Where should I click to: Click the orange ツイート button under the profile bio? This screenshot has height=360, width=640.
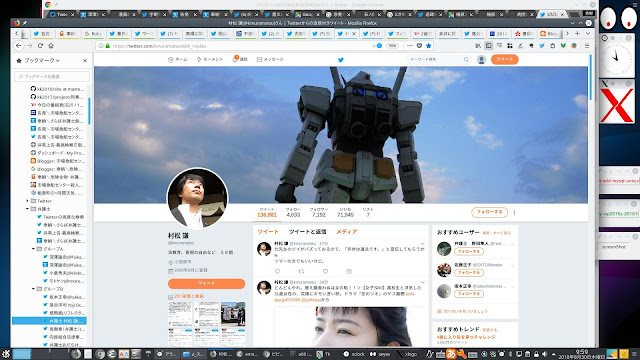click(x=206, y=283)
